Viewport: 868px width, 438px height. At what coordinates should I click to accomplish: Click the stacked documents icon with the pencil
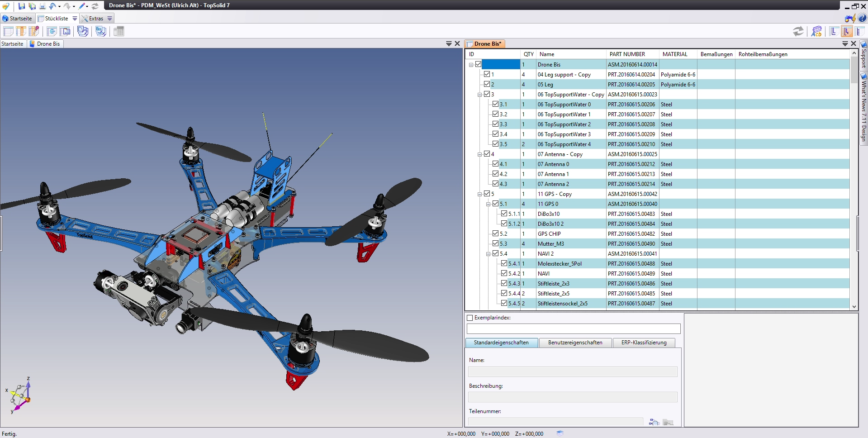(101, 31)
